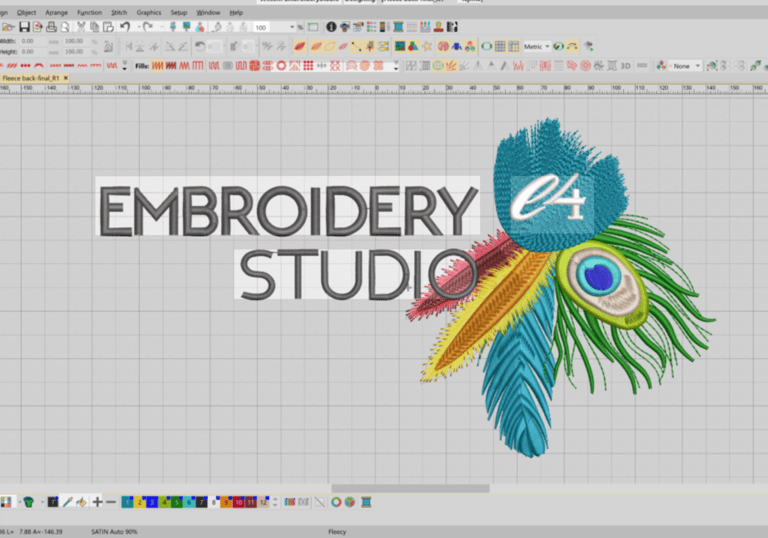Screen dimensions: 768x538
Task: Open the Arrange menu
Action: pyautogui.click(x=56, y=12)
